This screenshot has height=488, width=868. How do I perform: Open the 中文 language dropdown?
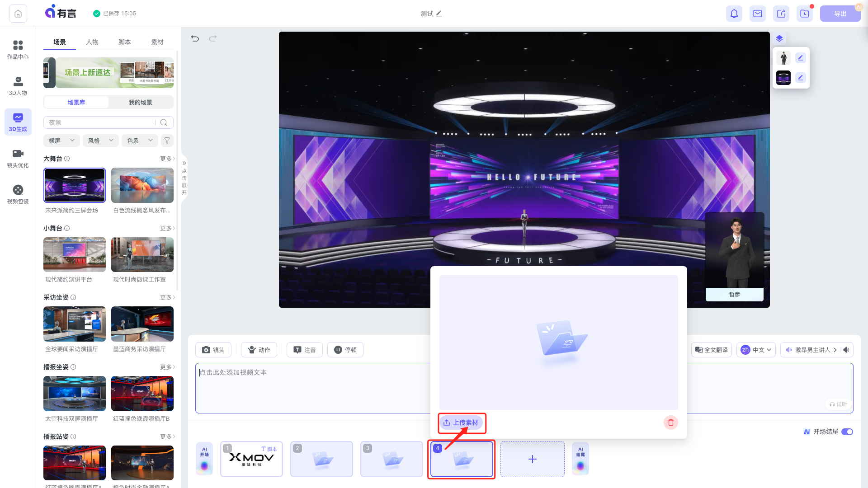click(x=756, y=350)
